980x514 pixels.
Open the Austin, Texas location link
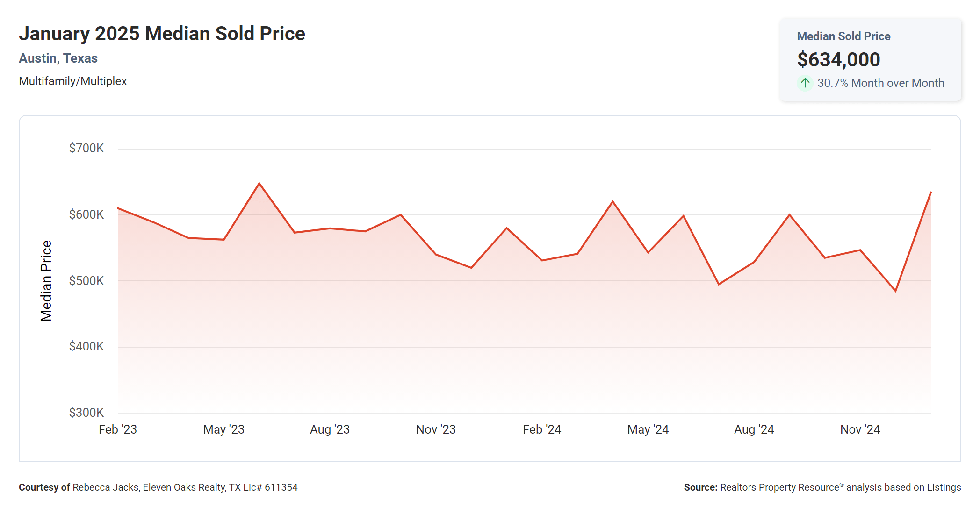coord(58,58)
